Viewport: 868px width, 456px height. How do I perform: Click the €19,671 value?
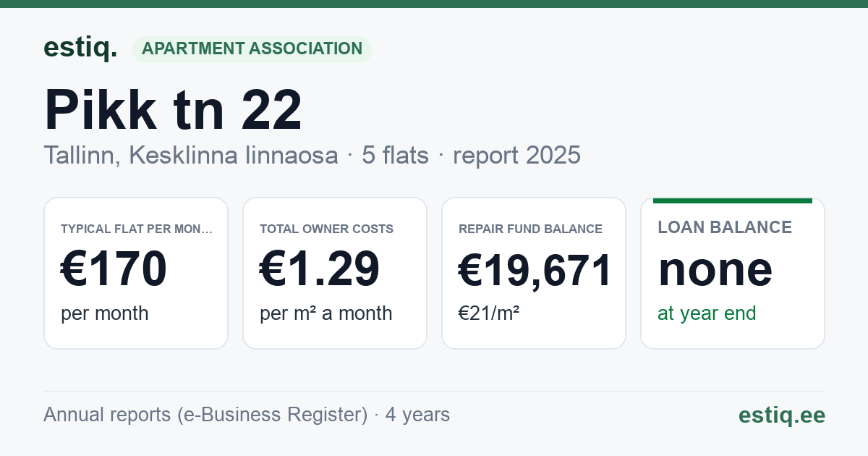click(x=535, y=269)
